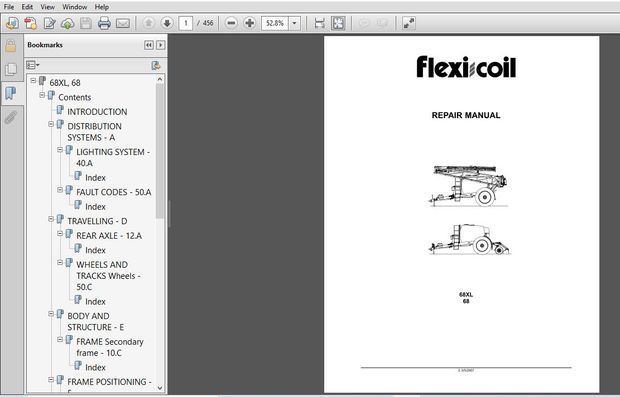Toggle the Bookmarks side panel icon
The width and height of the screenshot is (620, 397).
[x=11, y=94]
